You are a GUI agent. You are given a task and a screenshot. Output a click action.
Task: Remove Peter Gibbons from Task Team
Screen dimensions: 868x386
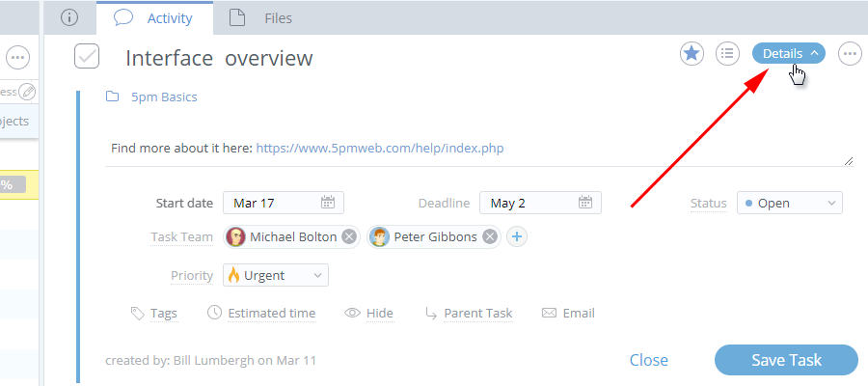[x=490, y=236]
